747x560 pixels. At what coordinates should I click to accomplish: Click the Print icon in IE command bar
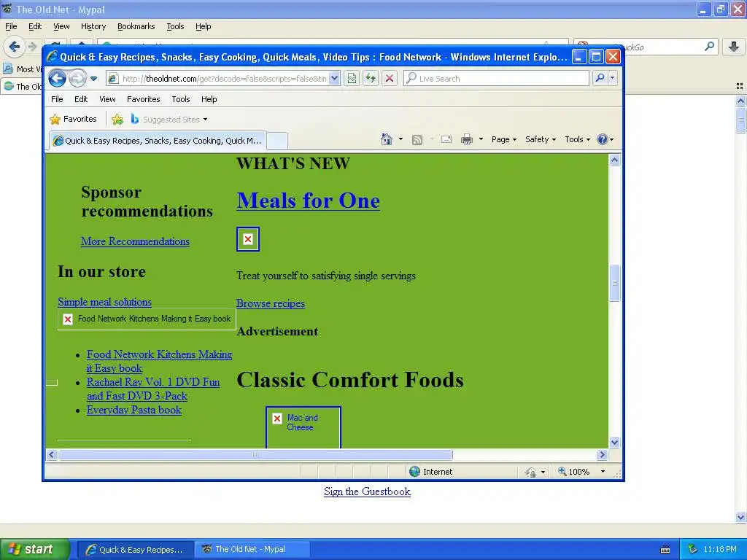click(467, 139)
